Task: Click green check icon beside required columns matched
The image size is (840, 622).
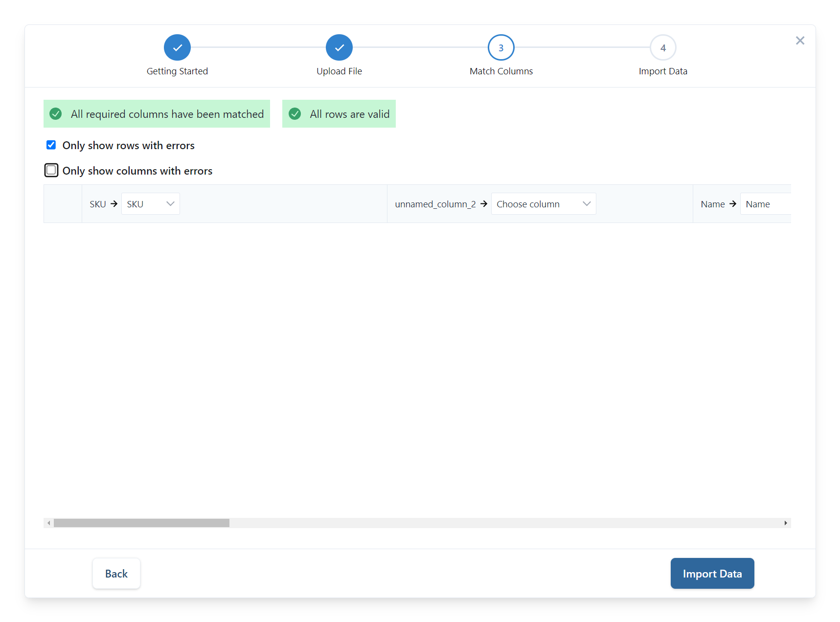Action: click(56, 114)
